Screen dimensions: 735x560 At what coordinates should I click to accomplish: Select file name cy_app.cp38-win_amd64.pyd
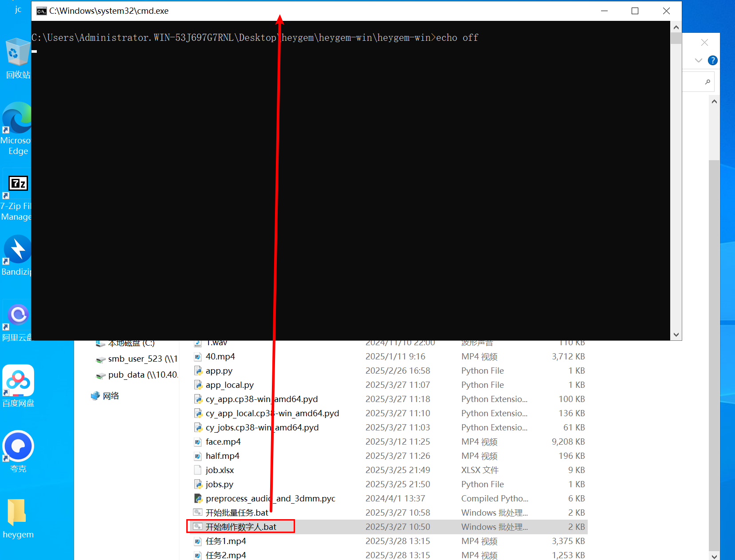click(262, 399)
